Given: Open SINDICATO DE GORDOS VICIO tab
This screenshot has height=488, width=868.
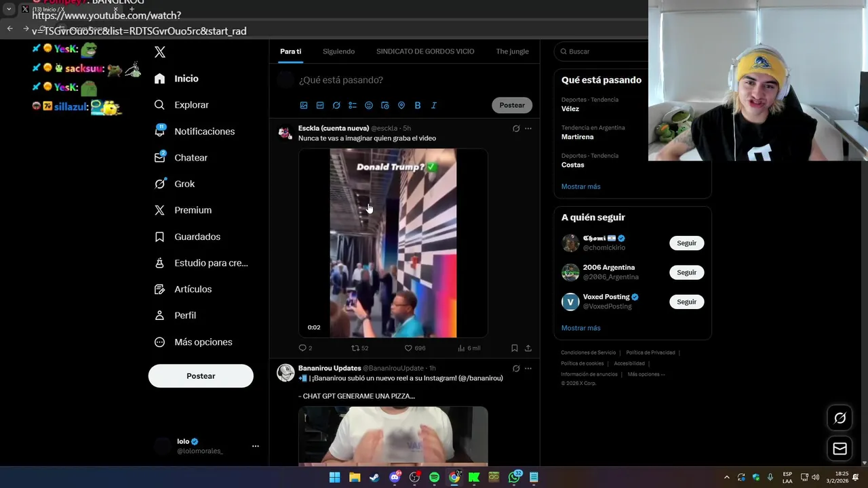Looking at the screenshot, I should 425,52.
